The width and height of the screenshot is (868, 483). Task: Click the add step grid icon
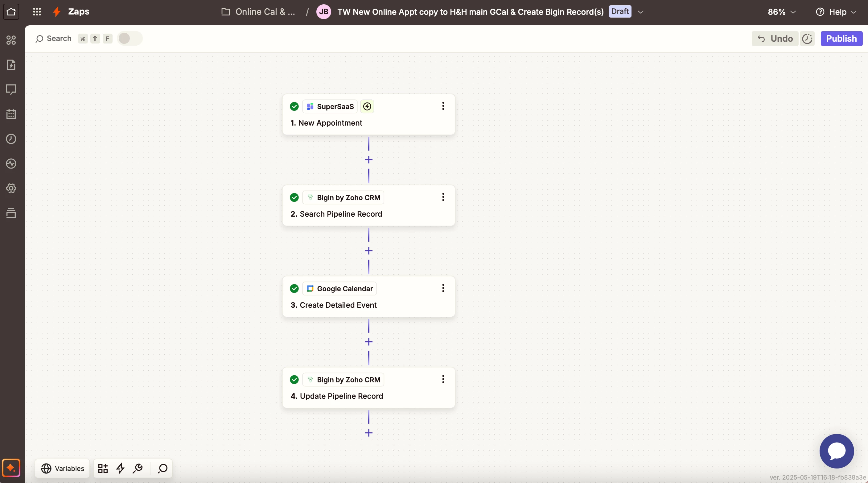(x=103, y=468)
